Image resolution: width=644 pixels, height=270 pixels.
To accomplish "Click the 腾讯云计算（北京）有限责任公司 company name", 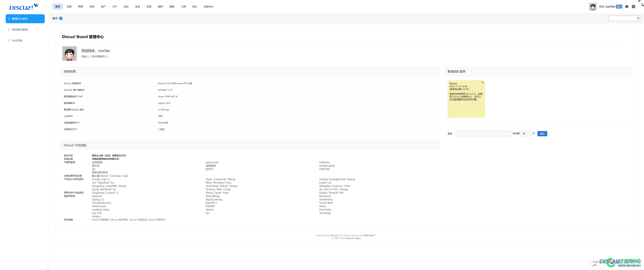I will coord(109,156).
